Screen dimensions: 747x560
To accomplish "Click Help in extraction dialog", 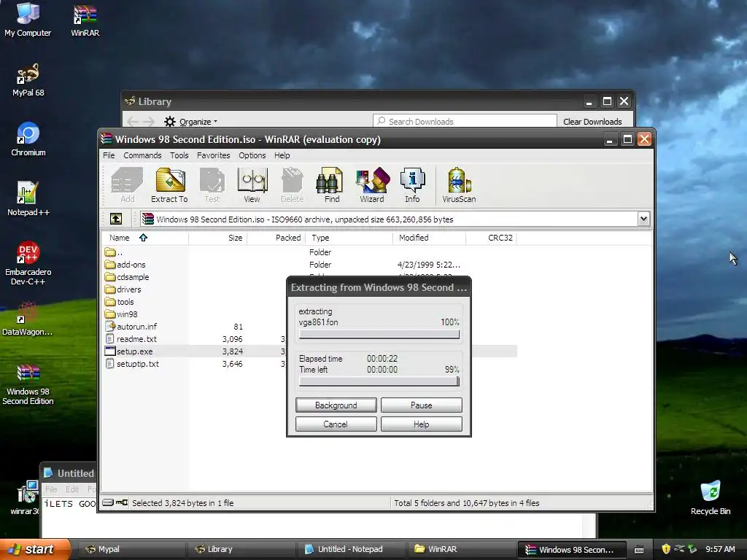I will (421, 424).
